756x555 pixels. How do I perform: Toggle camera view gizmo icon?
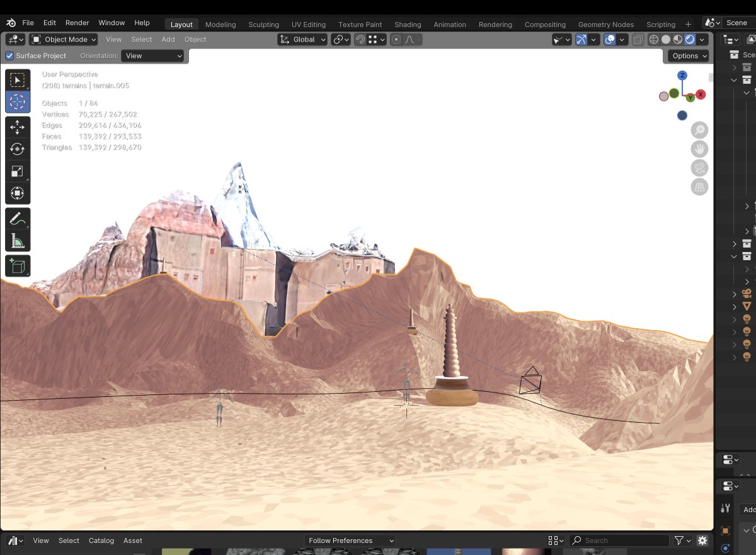coord(699,168)
